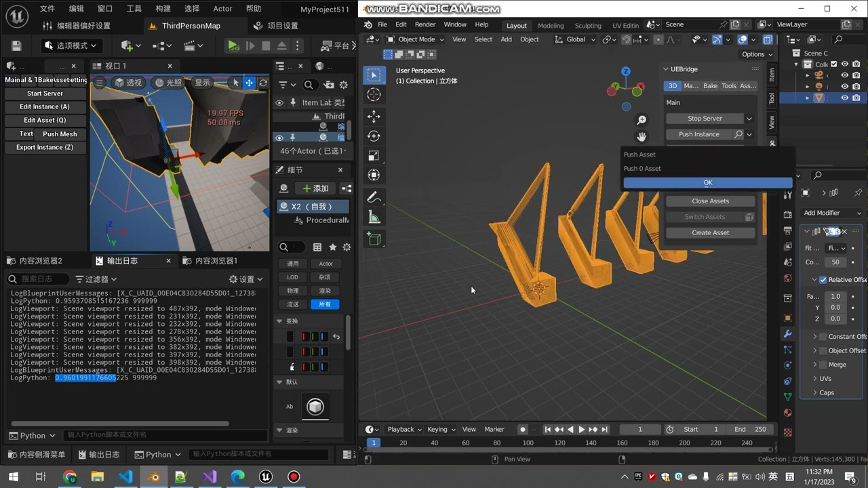This screenshot has height=488, width=868.
Task: Toggle the Collection exclude checkbox in outliner
Action: click(x=835, y=64)
